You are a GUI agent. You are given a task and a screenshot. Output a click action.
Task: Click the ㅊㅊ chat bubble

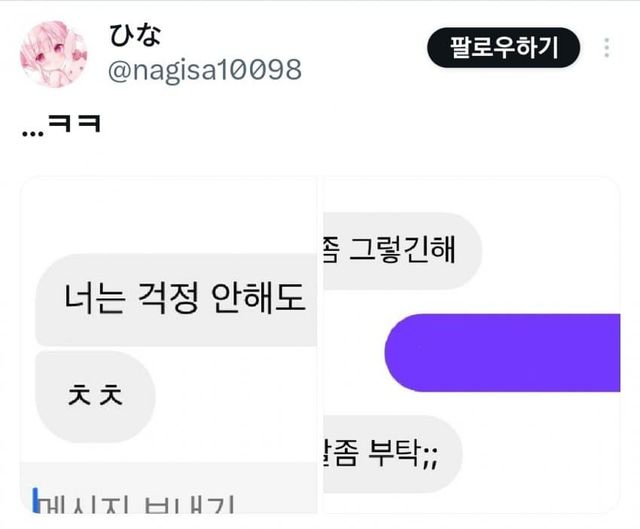click(x=95, y=396)
